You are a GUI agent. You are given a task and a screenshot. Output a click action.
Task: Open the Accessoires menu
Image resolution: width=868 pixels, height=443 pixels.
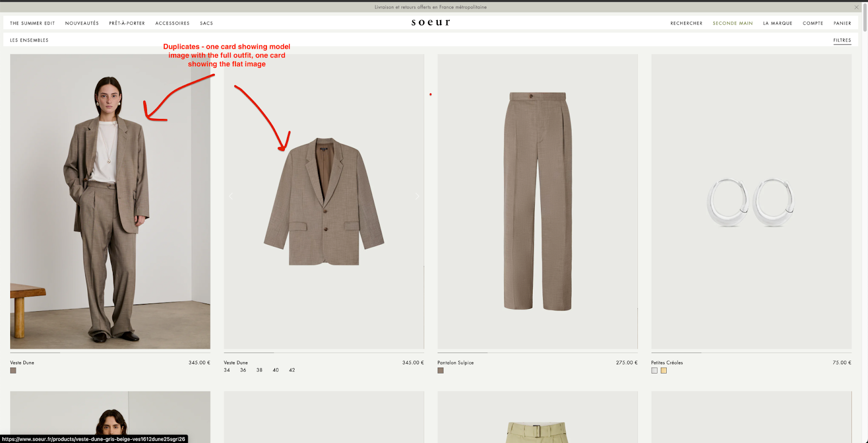pos(173,23)
